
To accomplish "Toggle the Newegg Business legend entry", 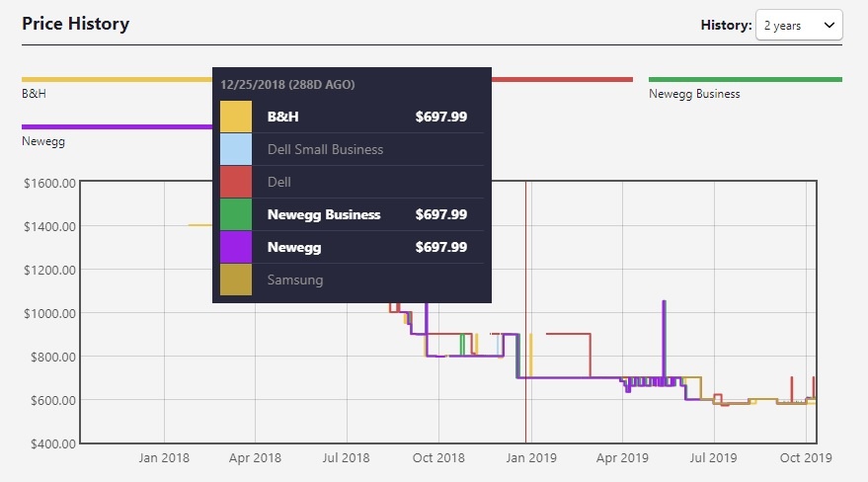I will coord(745,80).
